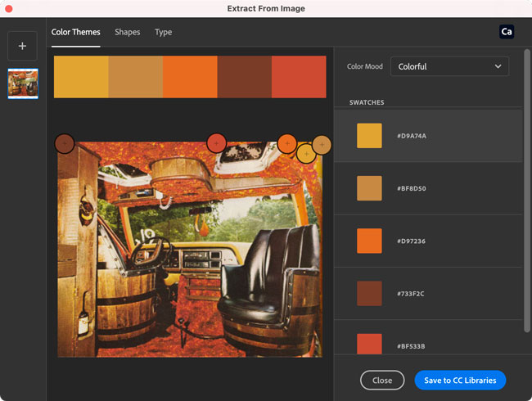Viewport: 532px width, 401px height.
Task: Click the Close button
Action: click(382, 381)
